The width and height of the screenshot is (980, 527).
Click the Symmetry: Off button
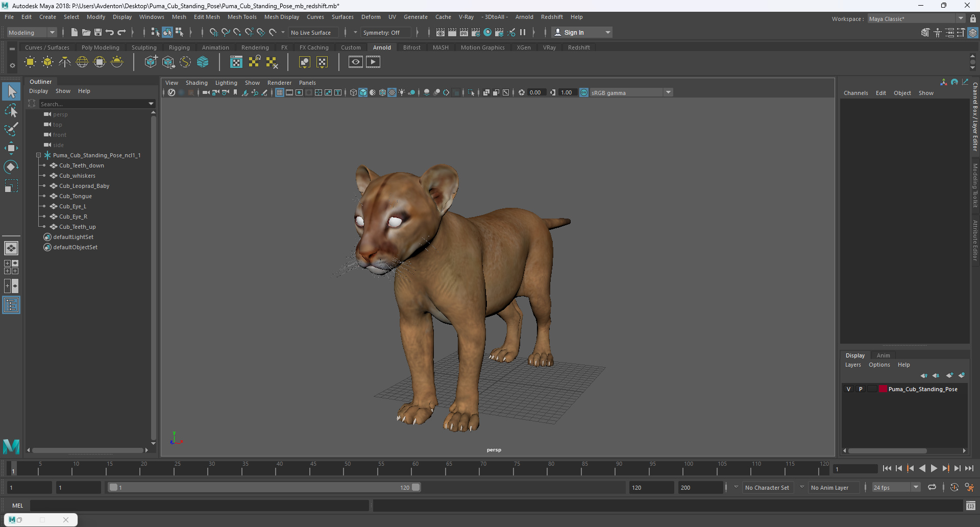point(385,32)
